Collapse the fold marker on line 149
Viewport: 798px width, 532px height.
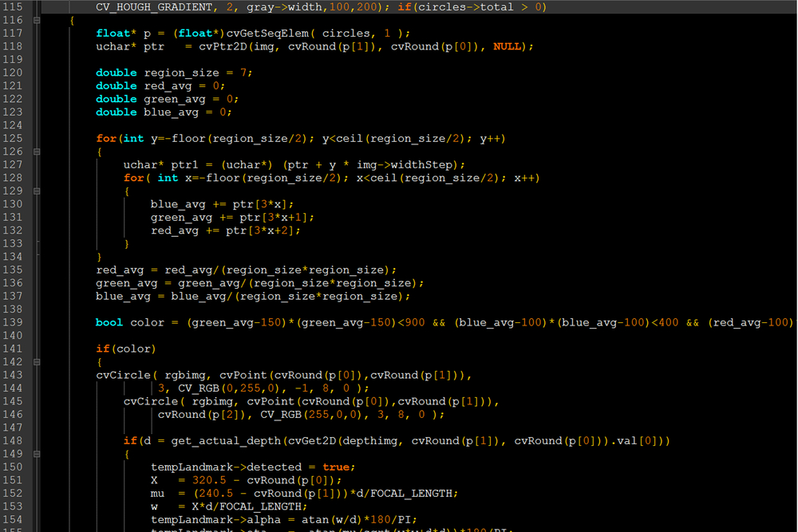pos(37,454)
